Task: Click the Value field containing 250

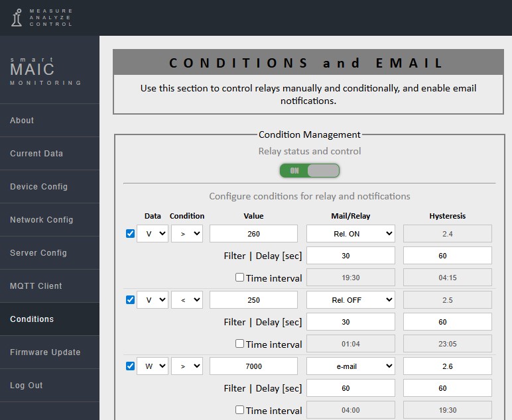Action: click(x=254, y=299)
